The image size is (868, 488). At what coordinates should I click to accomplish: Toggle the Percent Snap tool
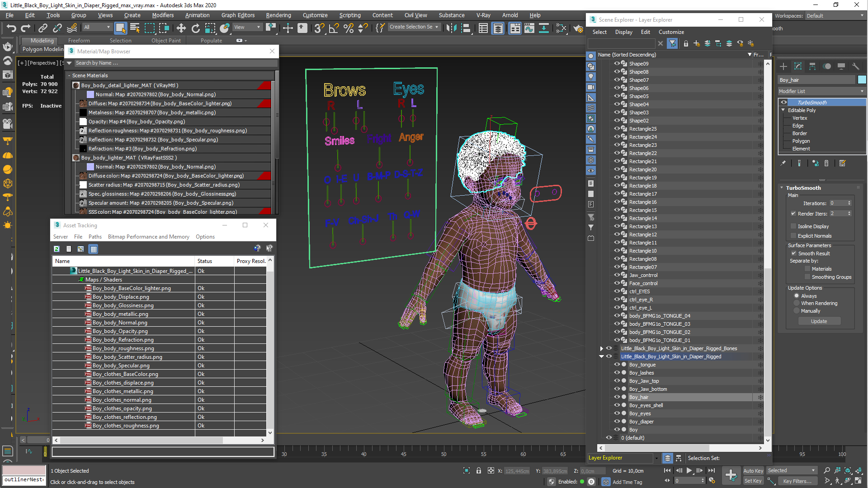[x=348, y=28]
